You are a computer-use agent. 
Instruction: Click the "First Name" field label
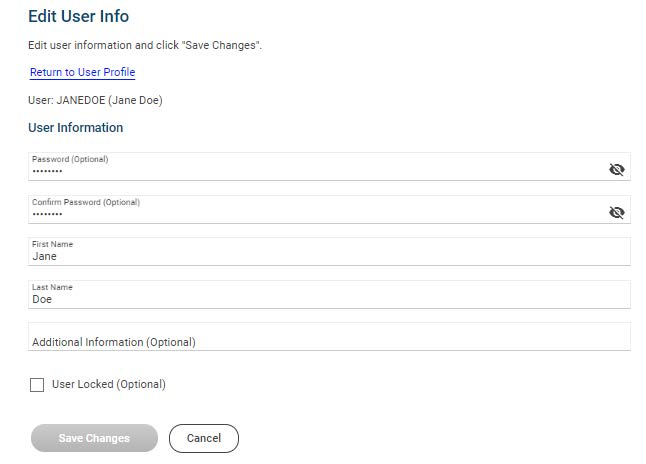(52, 244)
